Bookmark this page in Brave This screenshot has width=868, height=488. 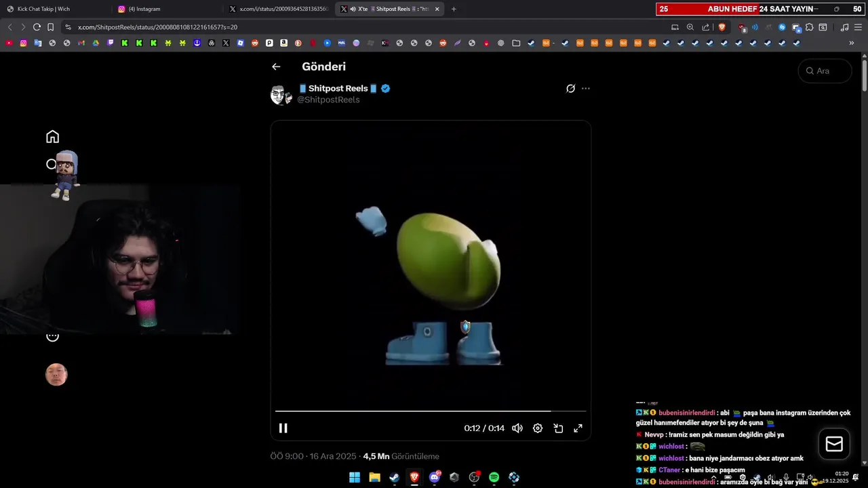[x=50, y=27]
